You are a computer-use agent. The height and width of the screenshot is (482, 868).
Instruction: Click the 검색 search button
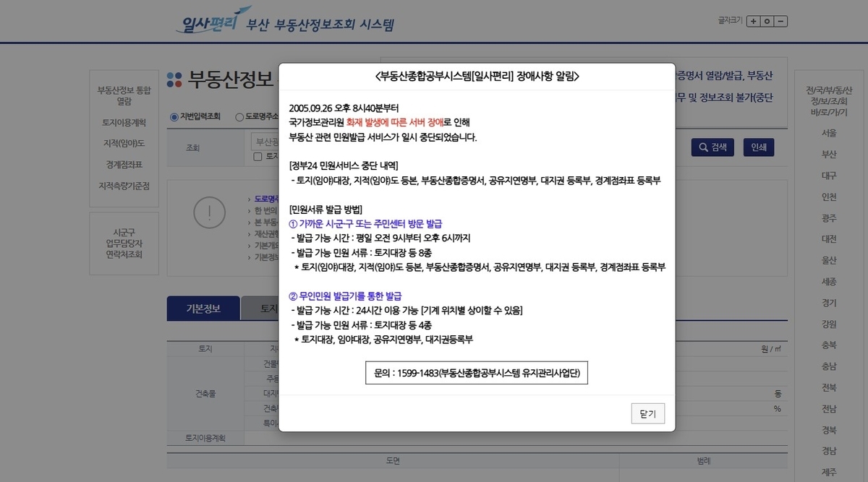(x=712, y=147)
